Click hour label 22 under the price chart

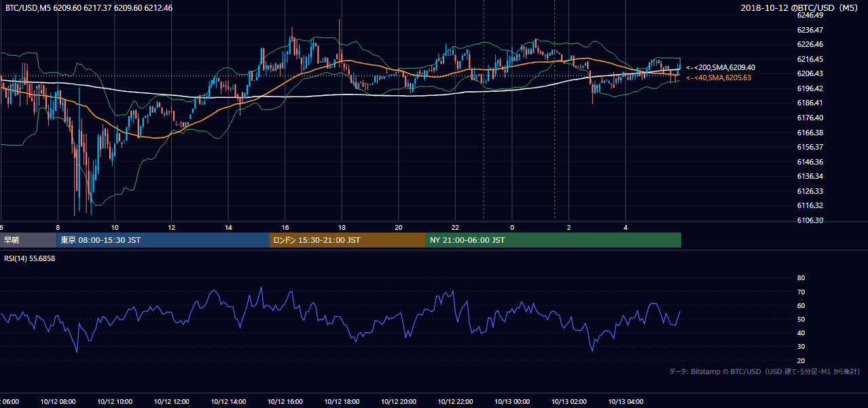tap(455, 227)
